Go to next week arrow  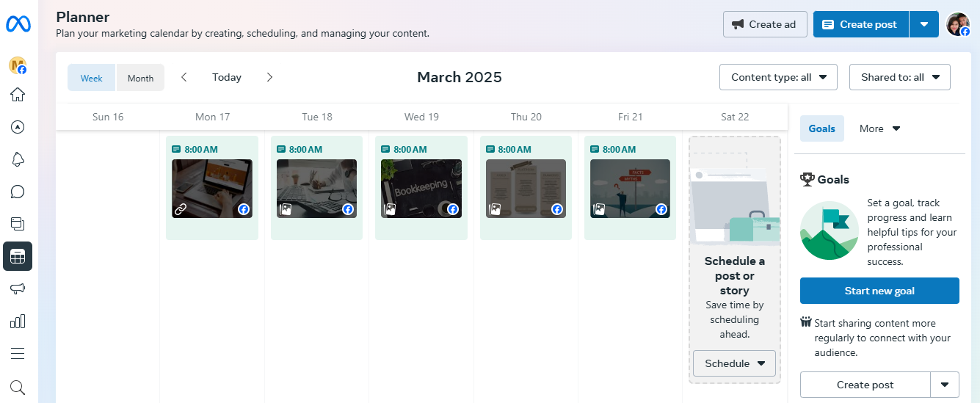click(269, 77)
